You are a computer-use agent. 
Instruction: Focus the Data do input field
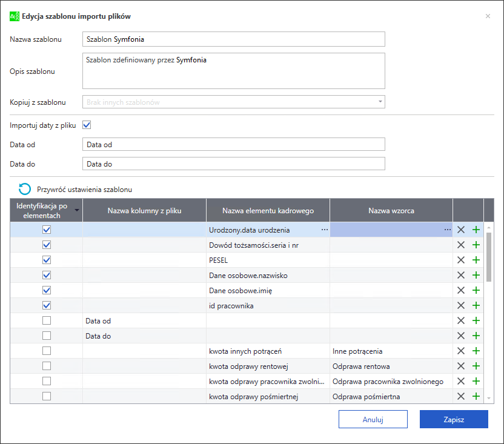234,164
